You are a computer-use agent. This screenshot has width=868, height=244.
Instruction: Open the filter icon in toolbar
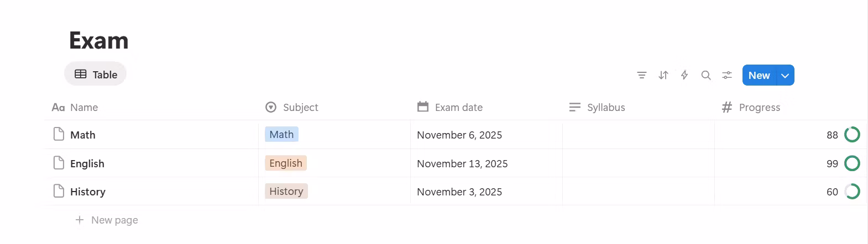coord(642,75)
